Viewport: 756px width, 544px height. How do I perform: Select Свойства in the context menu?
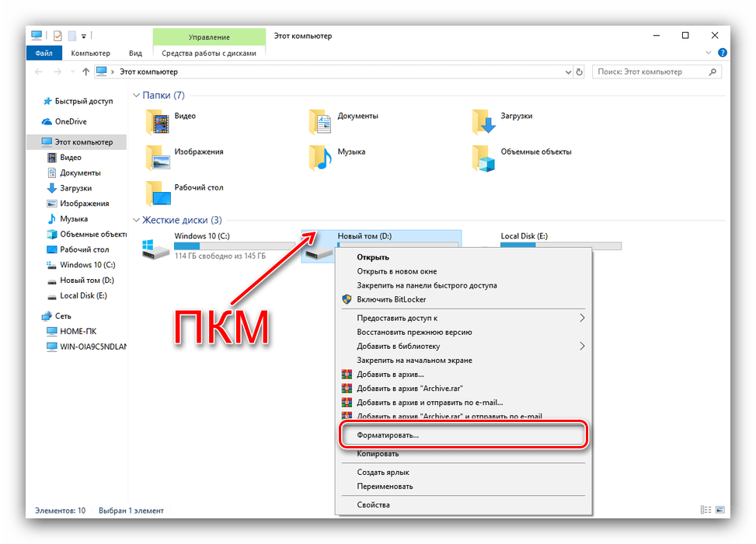(x=373, y=505)
